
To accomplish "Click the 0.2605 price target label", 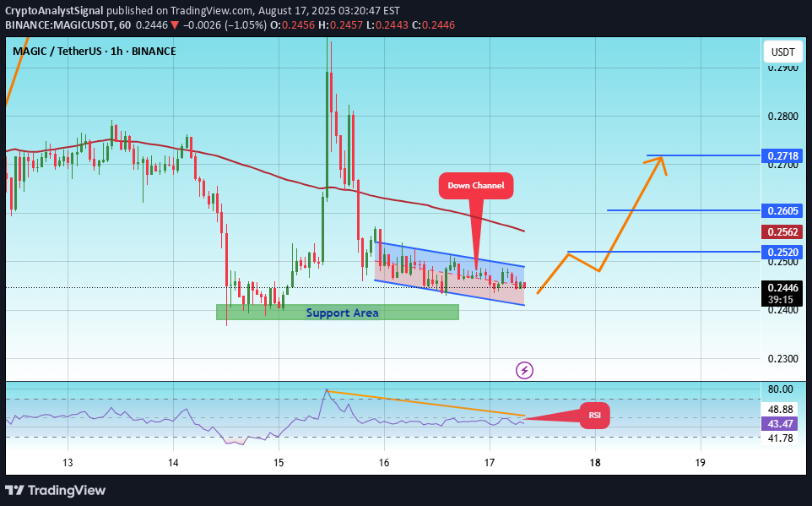I will [782, 210].
